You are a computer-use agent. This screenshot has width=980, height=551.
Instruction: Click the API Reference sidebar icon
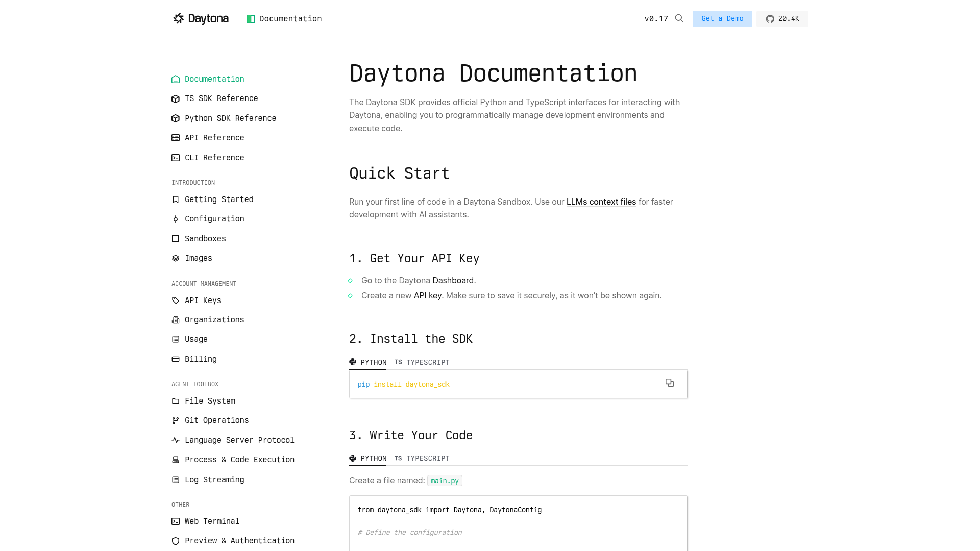176,138
